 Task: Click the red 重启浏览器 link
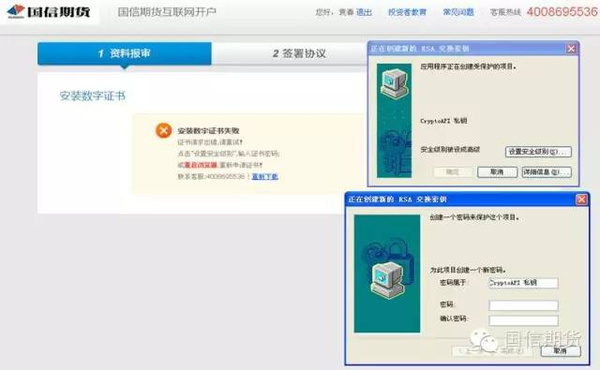tap(201, 165)
